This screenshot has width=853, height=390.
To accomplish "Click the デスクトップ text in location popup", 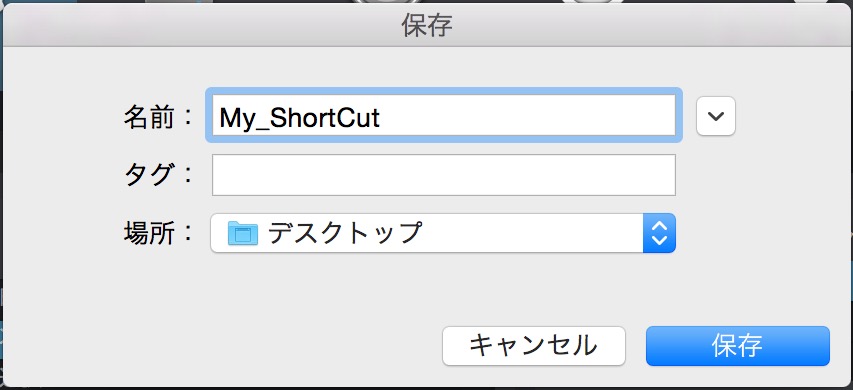I will [345, 233].
